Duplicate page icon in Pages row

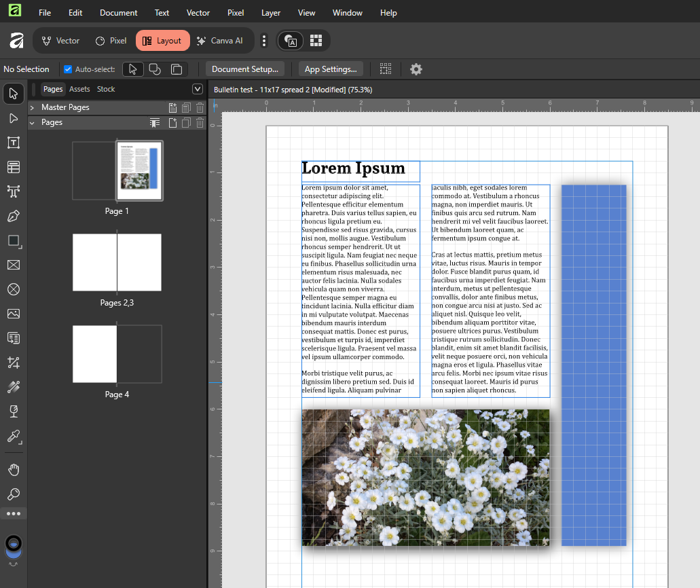[x=186, y=123]
